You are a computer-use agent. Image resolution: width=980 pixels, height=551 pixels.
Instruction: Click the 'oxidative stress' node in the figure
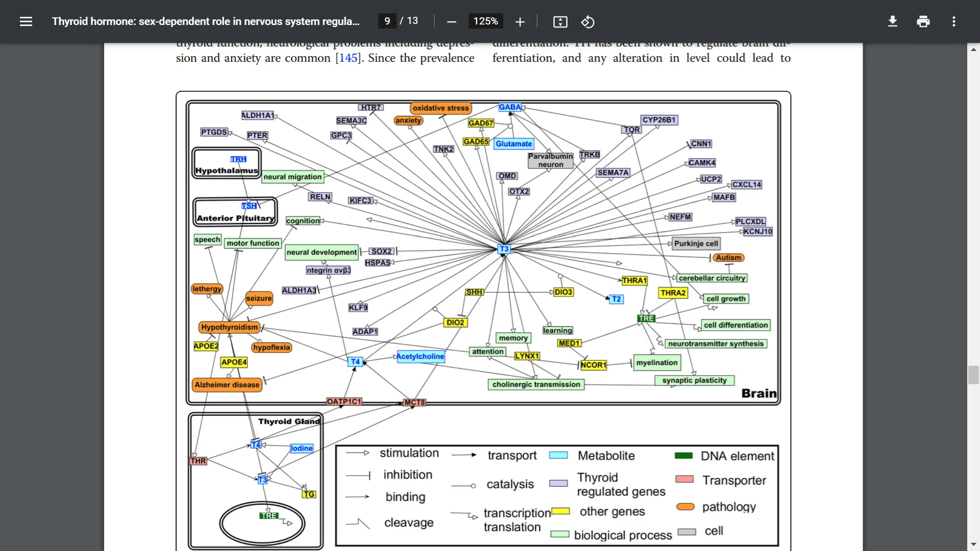[x=440, y=108]
